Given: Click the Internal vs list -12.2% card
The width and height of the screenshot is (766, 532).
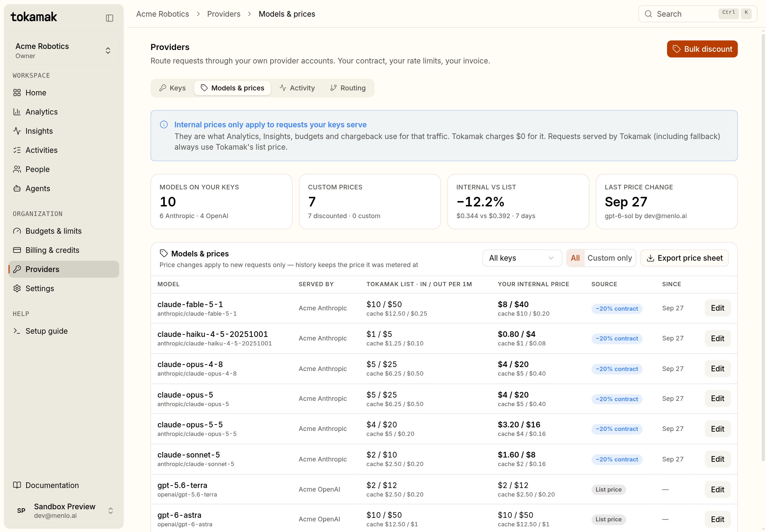Looking at the screenshot, I should pyautogui.click(x=518, y=201).
